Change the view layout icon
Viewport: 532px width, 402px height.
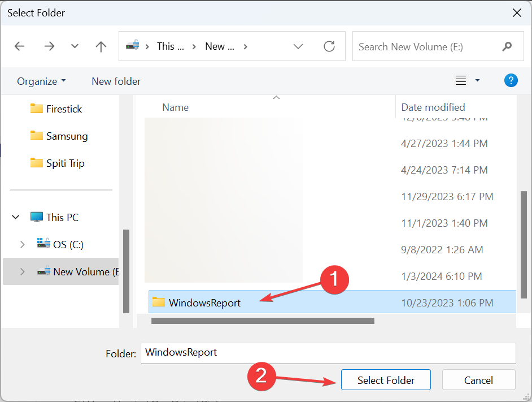[460, 80]
